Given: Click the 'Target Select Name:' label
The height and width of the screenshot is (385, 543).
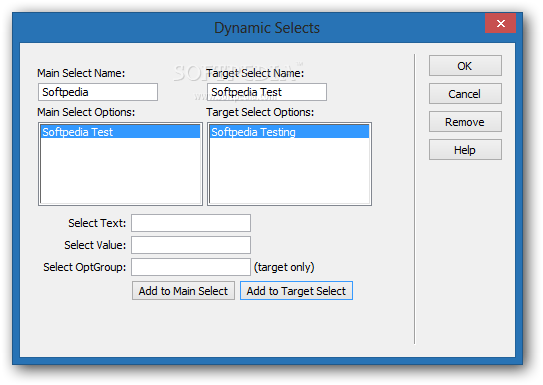Looking at the screenshot, I should click(x=255, y=73).
